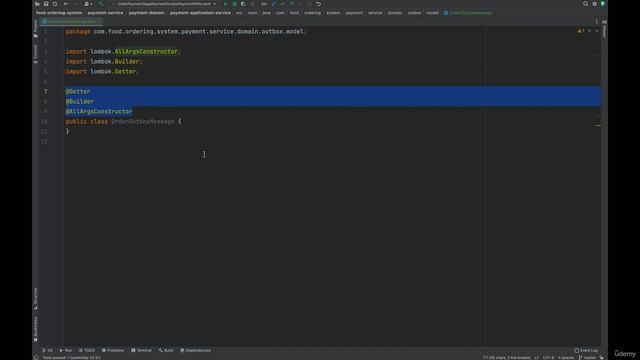Select payment-service breadcrumb
640x360 pixels.
pos(105,13)
